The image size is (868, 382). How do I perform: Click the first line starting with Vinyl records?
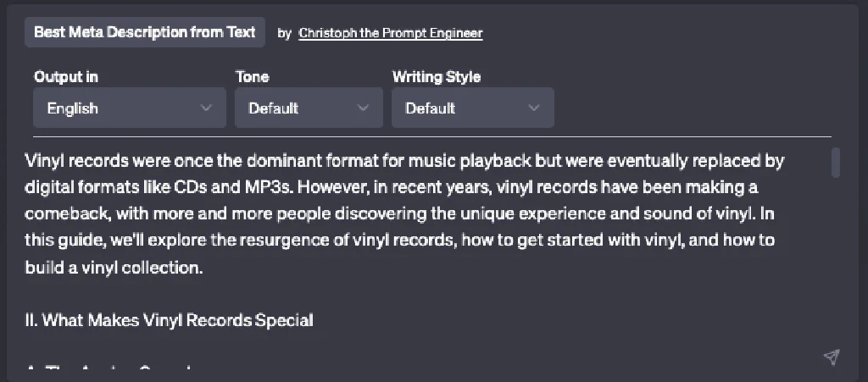(404, 161)
